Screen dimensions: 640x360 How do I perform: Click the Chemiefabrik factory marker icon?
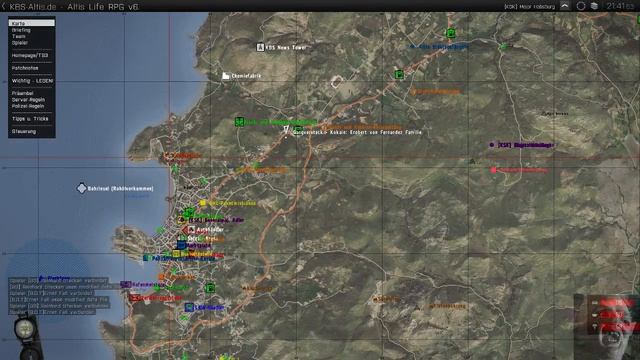(x=226, y=76)
